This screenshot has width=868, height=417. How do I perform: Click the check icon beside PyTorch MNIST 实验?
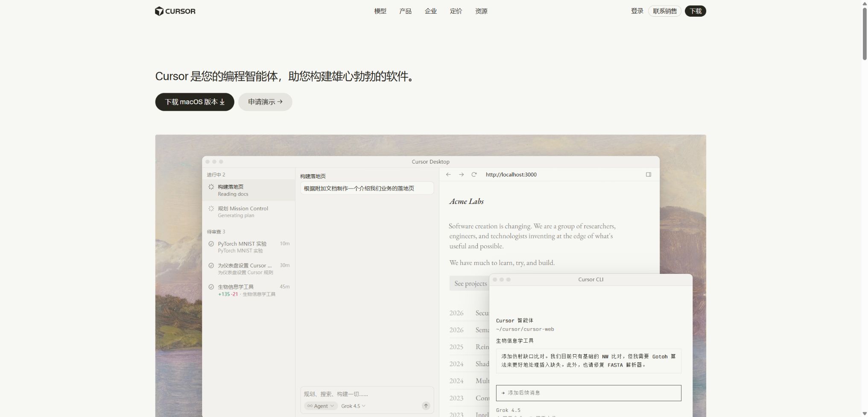pyautogui.click(x=211, y=244)
